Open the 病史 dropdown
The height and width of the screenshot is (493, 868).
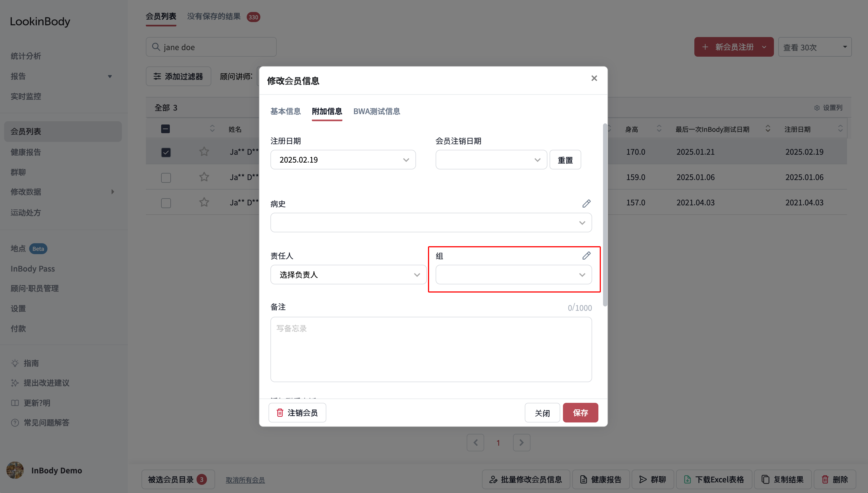pos(431,223)
